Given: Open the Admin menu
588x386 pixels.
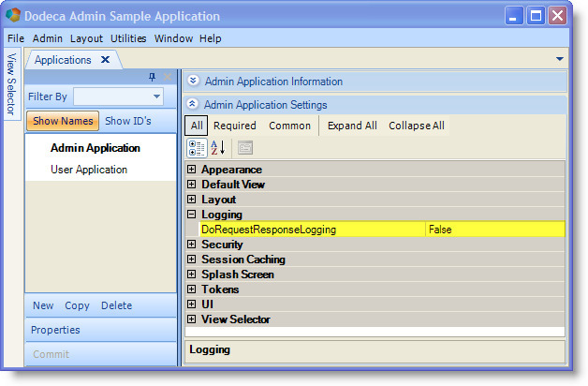Looking at the screenshot, I should 47,38.
